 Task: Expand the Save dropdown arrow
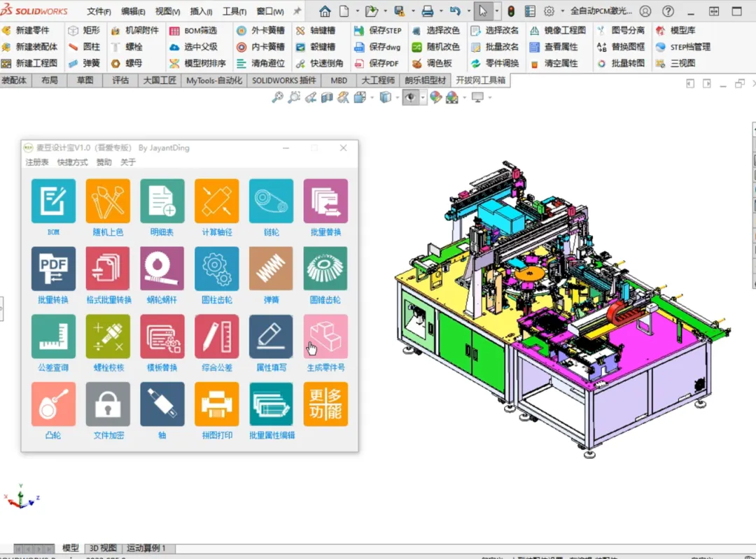point(413,11)
